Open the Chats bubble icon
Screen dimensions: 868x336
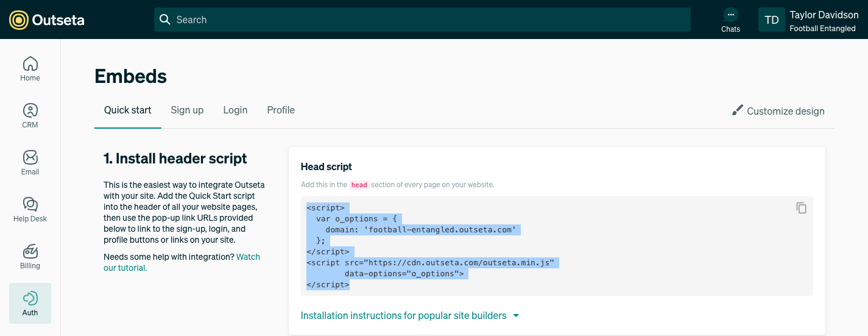tap(730, 15)
